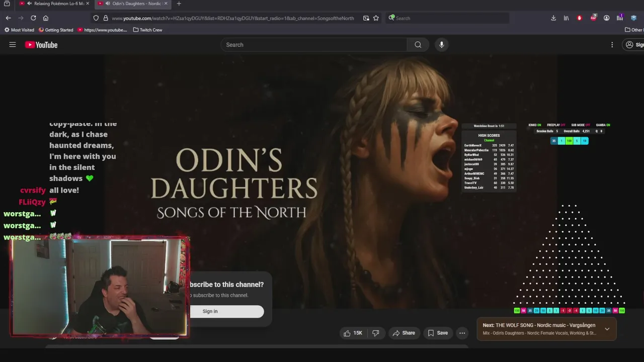Viewport: 644px width, 362px height.
Task: View site security info via lock icon
Action: point(106,18)
